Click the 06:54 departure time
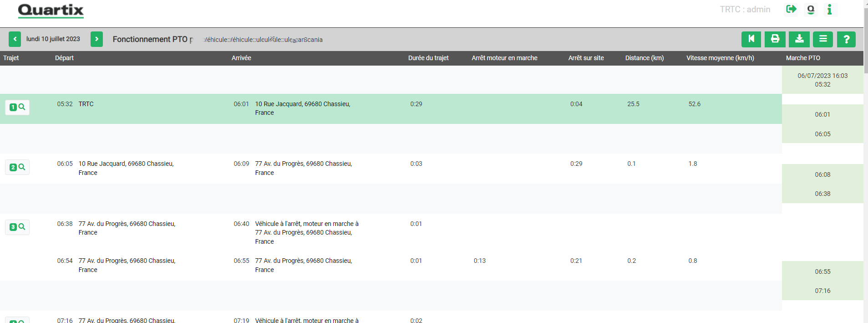This screenshot has width=868, height=323. coord(65,261)
